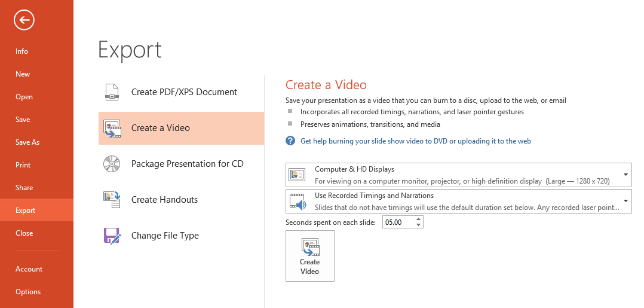Click the Create a Video film icon
This screenshot has height=308, width=644.
click(112, 129)
